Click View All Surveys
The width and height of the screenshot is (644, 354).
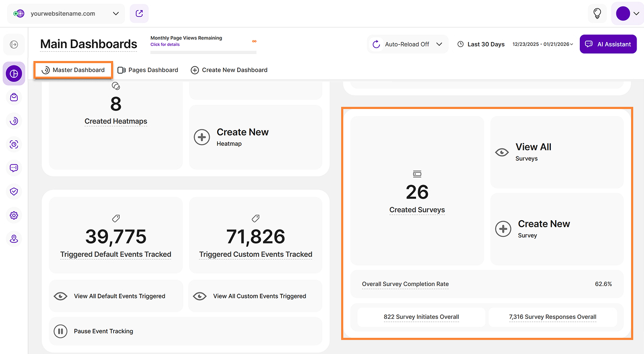[x=557, y=152]
